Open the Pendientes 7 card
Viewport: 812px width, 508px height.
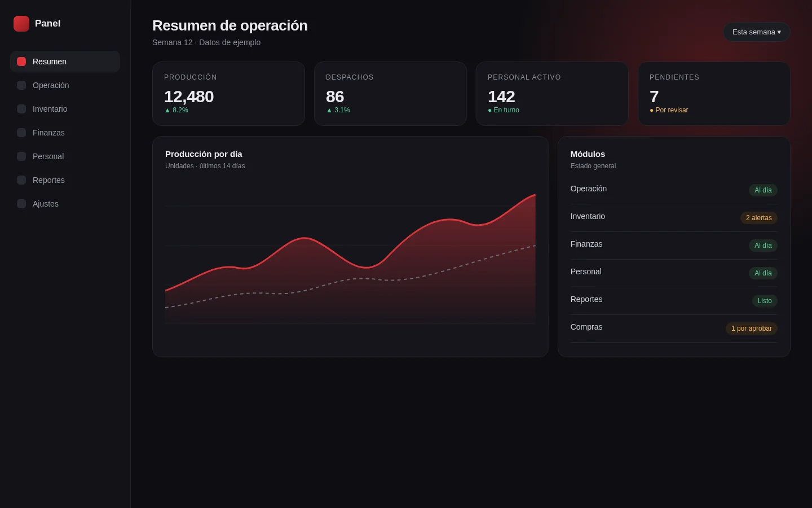tap(714, 94)
